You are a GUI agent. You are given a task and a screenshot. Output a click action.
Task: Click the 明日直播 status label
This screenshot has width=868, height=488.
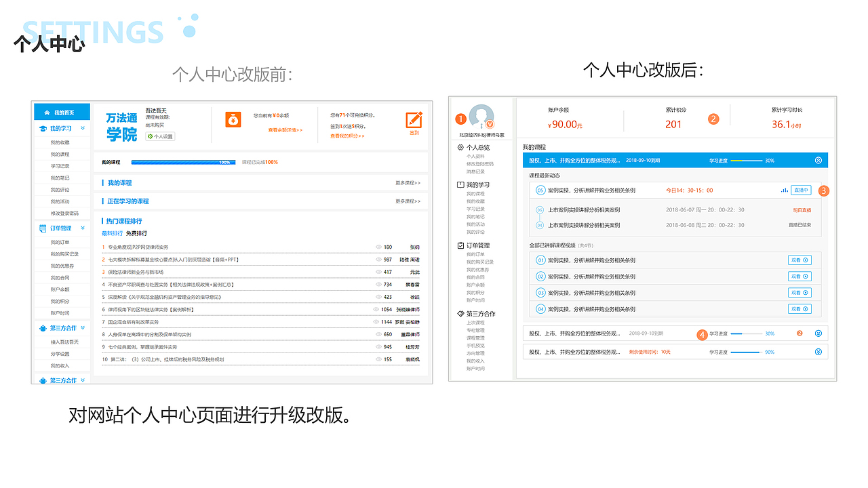click(802, 210)
